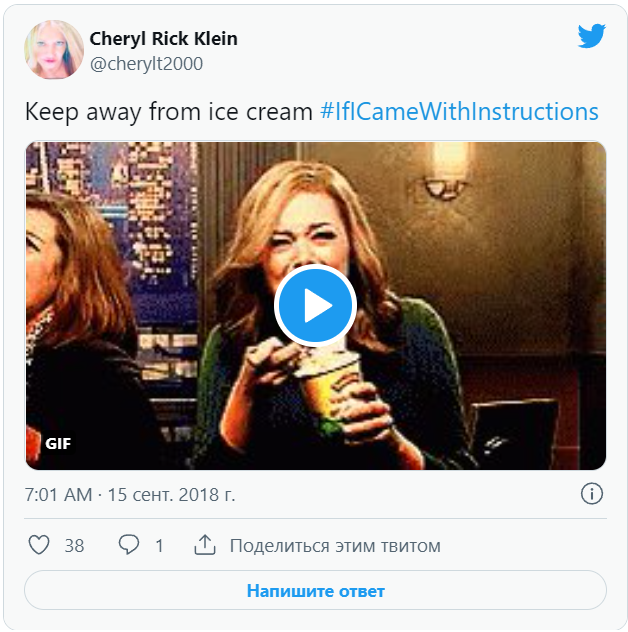Image resolution: width=628 pixels, height=632 pixels.
Task: Click the like count 38
Action: [74, 546]
